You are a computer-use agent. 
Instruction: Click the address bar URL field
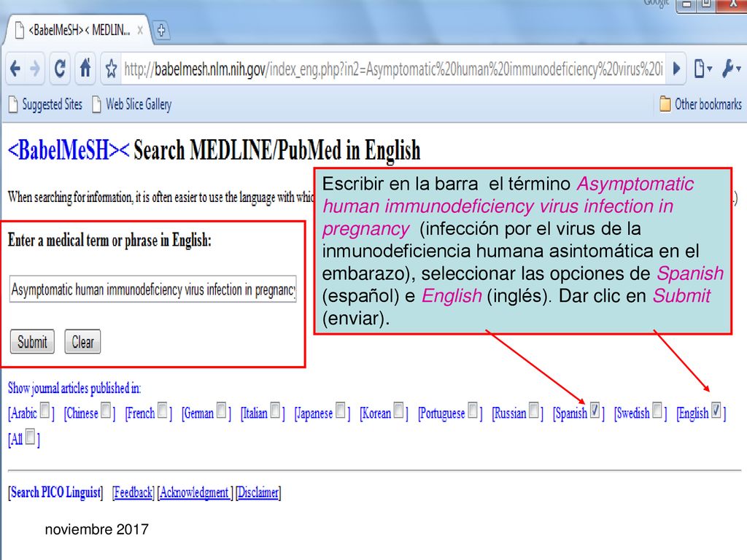pyautogui.click(x=393, y=69)
